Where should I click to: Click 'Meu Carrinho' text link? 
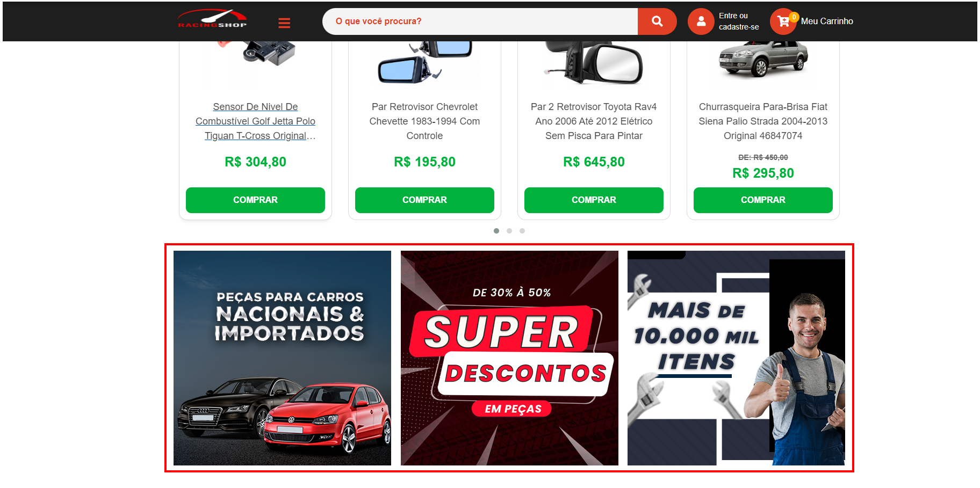(827, 21)
